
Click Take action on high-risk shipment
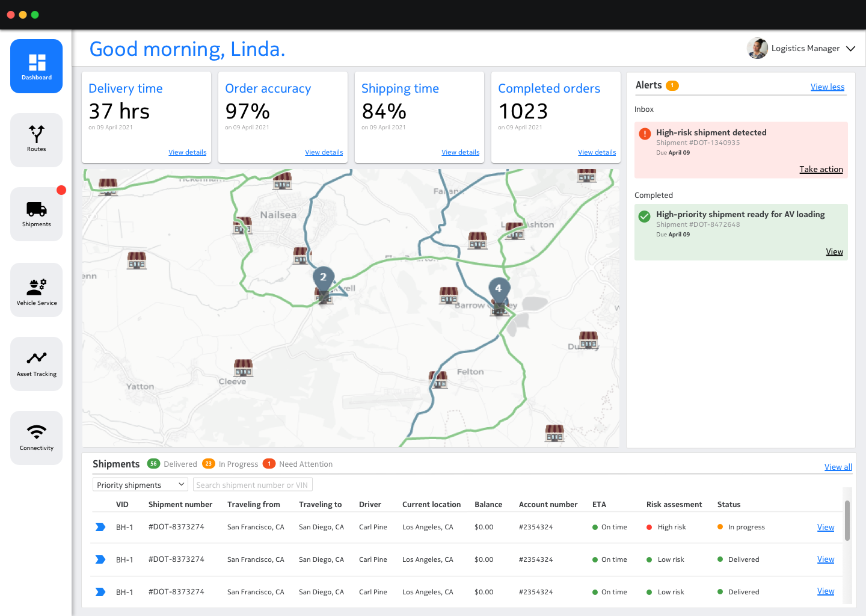(x=821, y=170)
